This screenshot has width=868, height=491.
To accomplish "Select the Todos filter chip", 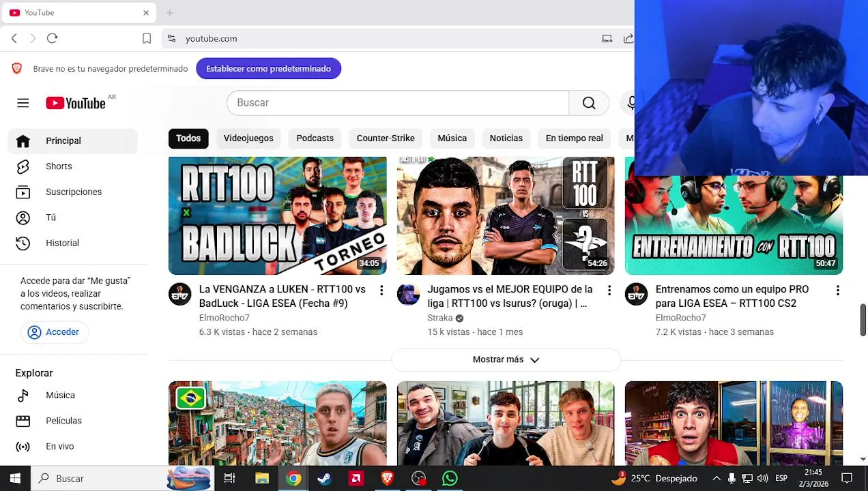I will 188,138.
